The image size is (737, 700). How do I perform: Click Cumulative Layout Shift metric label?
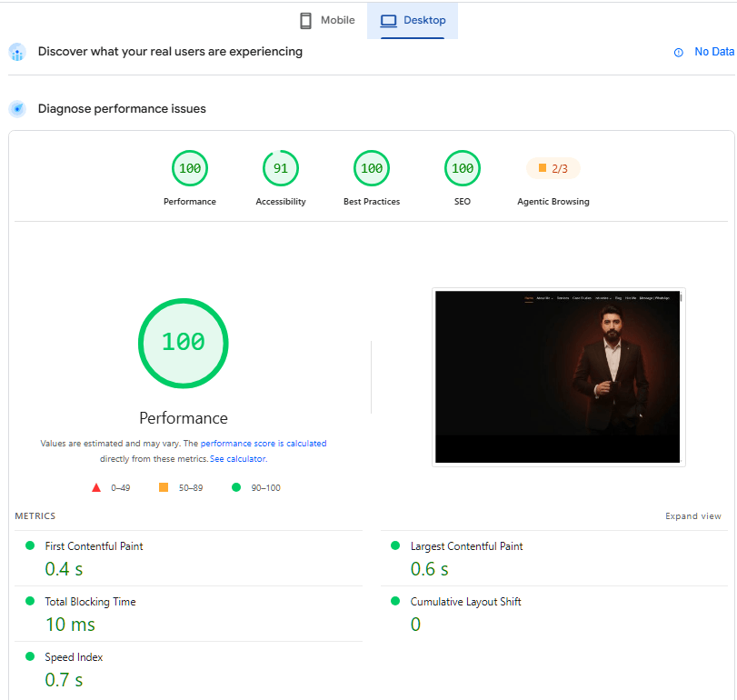(466, 602)
